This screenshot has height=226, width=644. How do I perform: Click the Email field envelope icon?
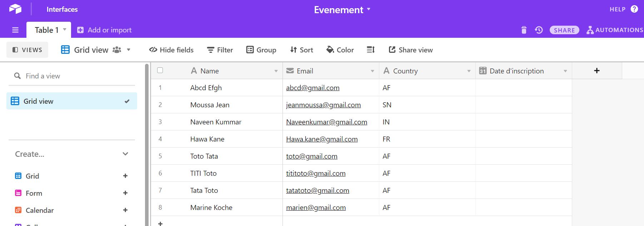click(x=290, y=71)
